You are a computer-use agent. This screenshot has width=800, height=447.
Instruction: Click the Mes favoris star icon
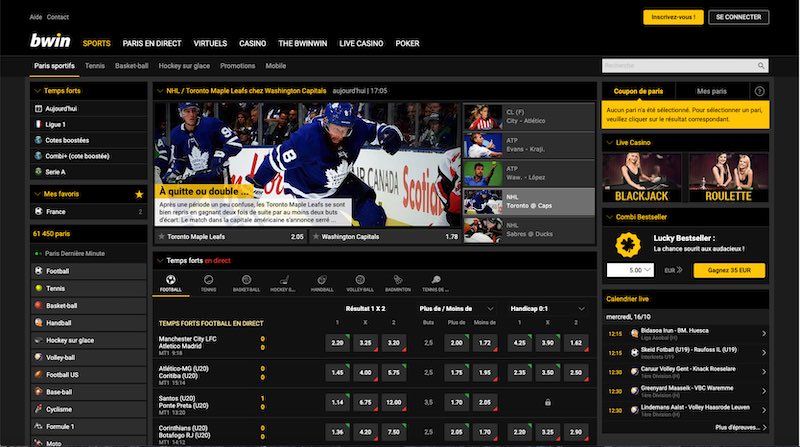(139, 194)
